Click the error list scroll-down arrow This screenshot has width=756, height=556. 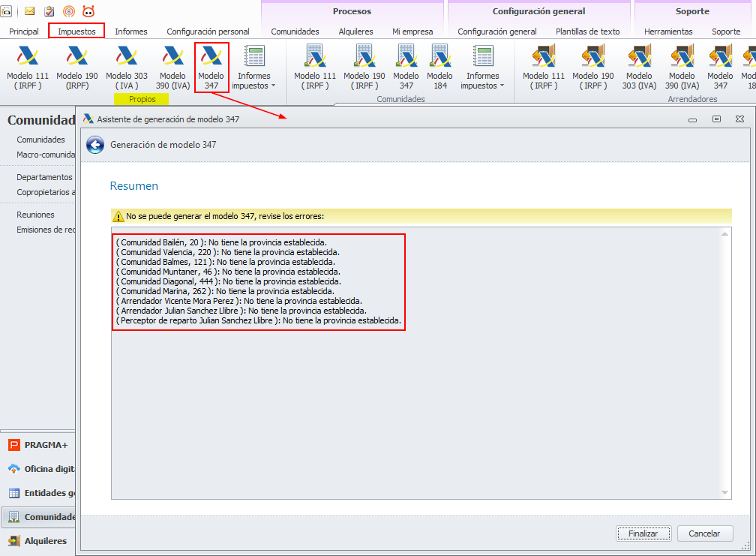(724, 492)
